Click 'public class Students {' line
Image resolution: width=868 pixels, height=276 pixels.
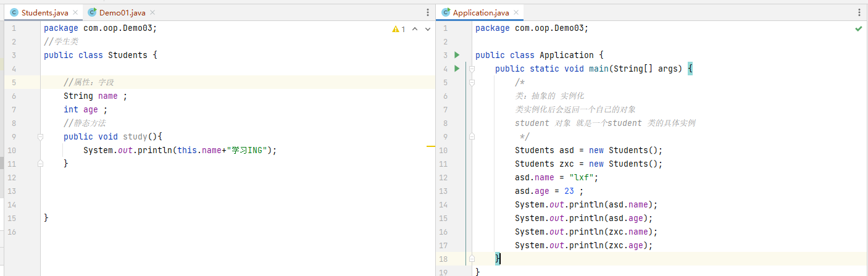coord(101,55)
